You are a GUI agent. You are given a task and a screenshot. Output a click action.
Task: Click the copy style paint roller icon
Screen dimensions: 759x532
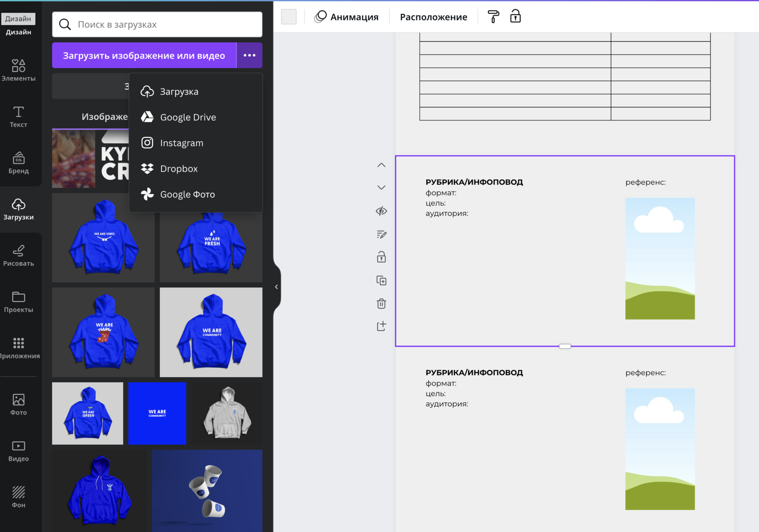(x=493, y=17)
